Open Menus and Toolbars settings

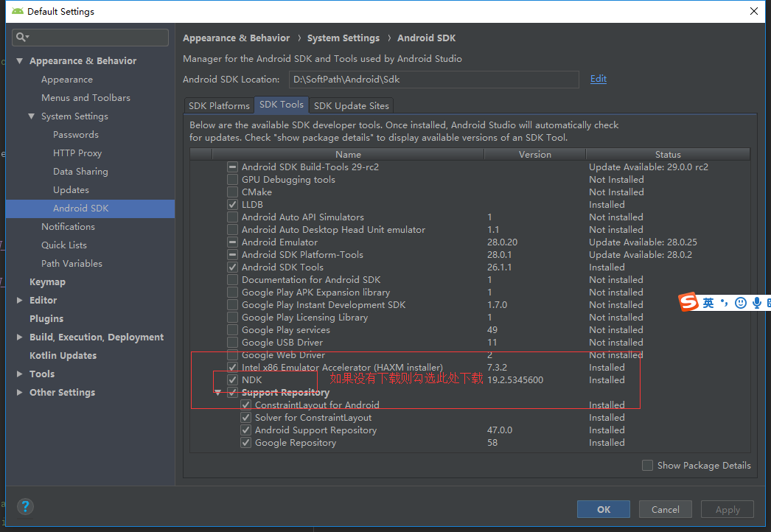pos(86,98)
